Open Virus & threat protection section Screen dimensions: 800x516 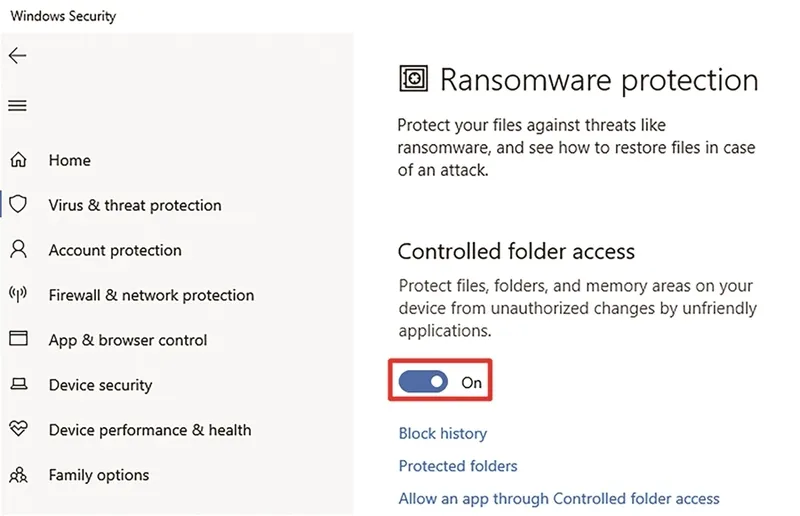point(135,205)
